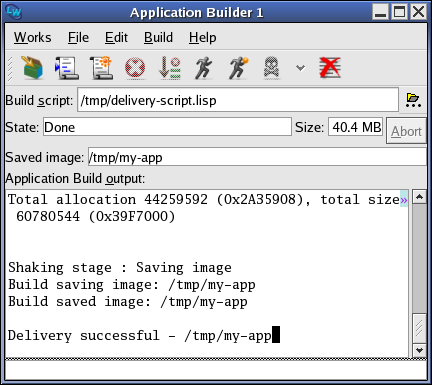Click the Saved image label

coord(45,157)
